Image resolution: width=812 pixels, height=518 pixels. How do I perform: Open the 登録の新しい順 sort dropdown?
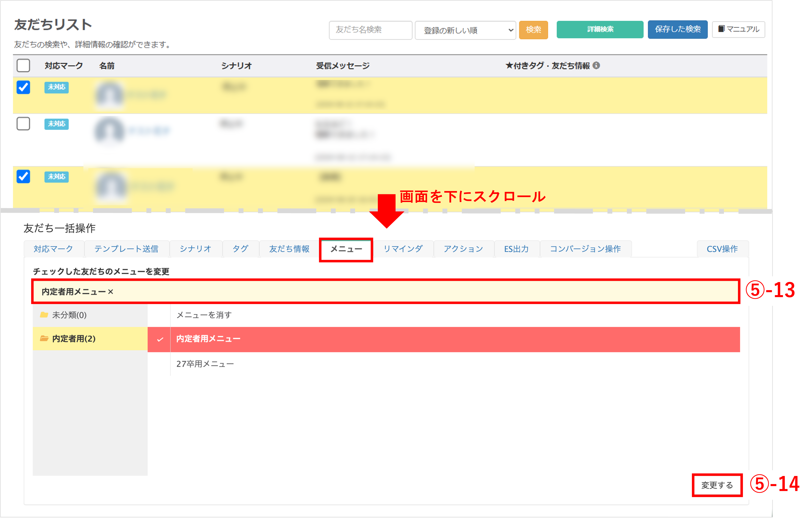coord(465,30)
